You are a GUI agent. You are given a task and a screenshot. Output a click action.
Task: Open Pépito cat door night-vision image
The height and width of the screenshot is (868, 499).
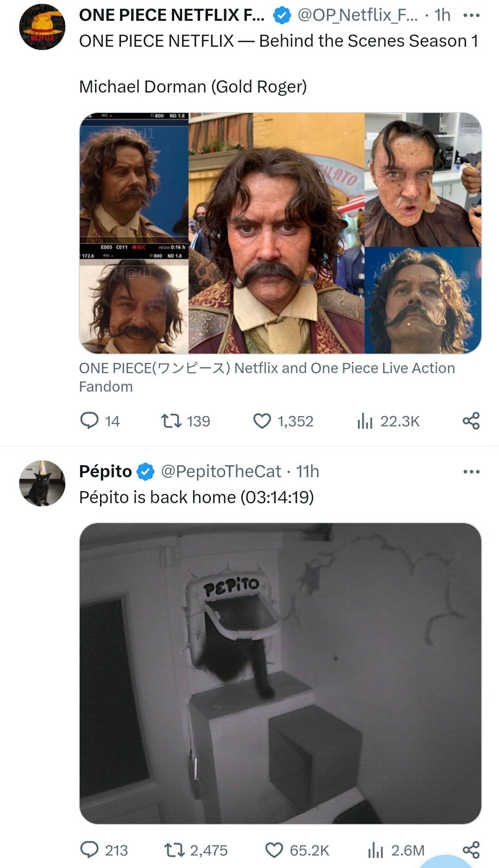[x=280, y=673]
